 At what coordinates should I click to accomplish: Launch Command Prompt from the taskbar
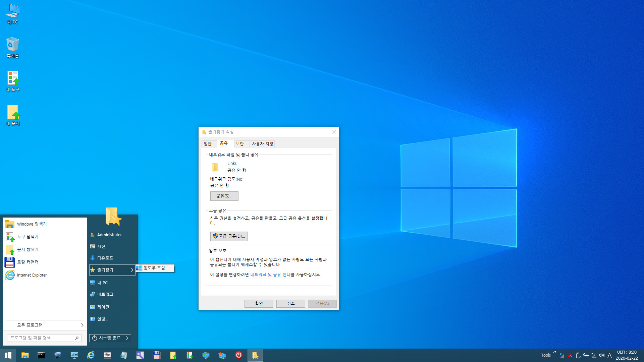pyautogui.click(x=41, y=355)
